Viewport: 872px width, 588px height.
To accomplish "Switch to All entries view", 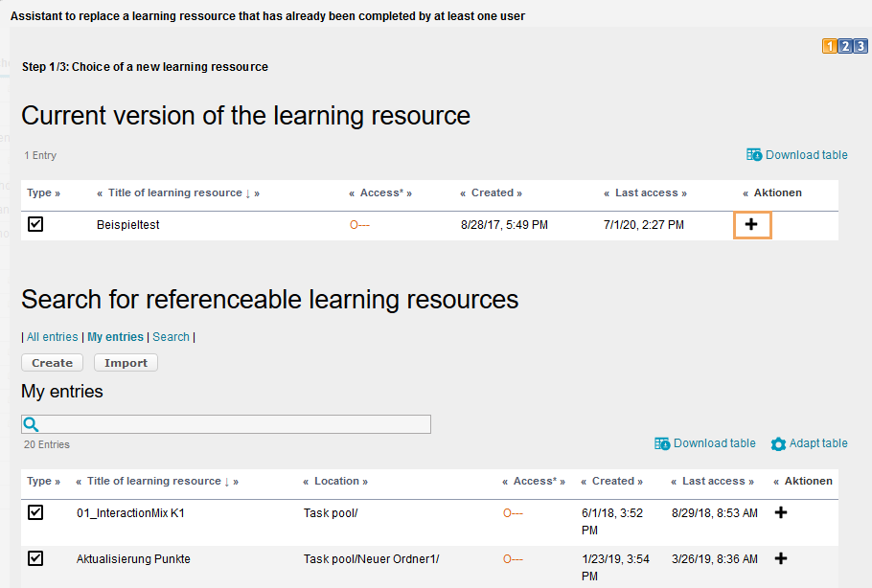I will pyautogui.click(x=52, y=337).
